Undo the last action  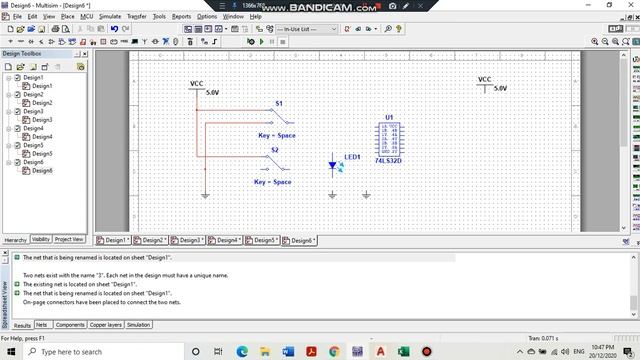click(x=114, y=29)
